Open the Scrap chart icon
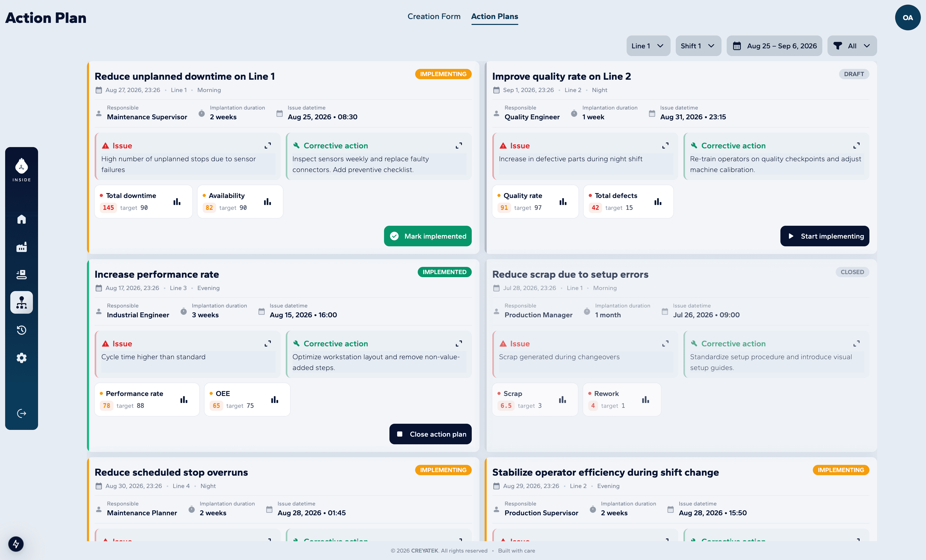This screenshot has width=926, height=560. pyautogui.click(x=562, y=400)
